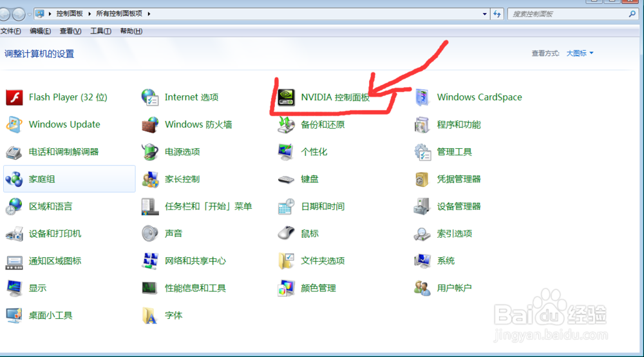Image resolution: width=644 pixels, height=357 pixels.
Task: Click the Forward navigation button
Action: click(19, 14)
